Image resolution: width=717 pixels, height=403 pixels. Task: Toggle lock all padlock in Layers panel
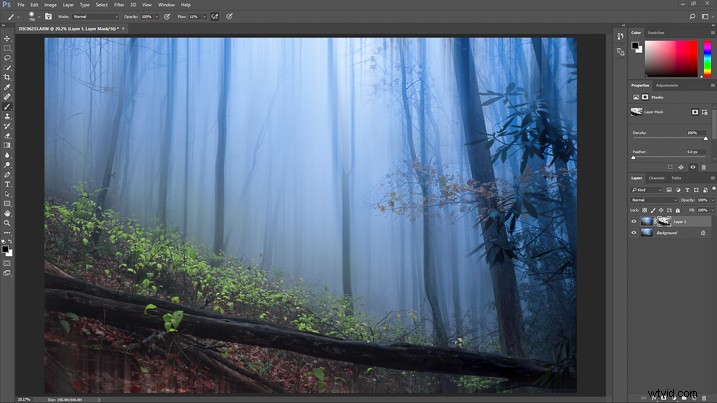point(678,210)
